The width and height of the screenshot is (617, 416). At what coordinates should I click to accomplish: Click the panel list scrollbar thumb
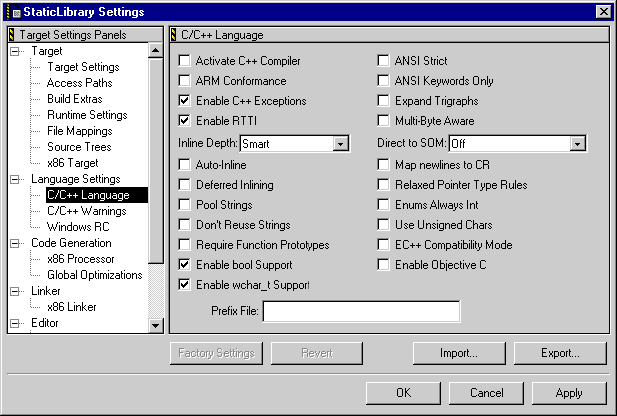[x=155, y=161]
